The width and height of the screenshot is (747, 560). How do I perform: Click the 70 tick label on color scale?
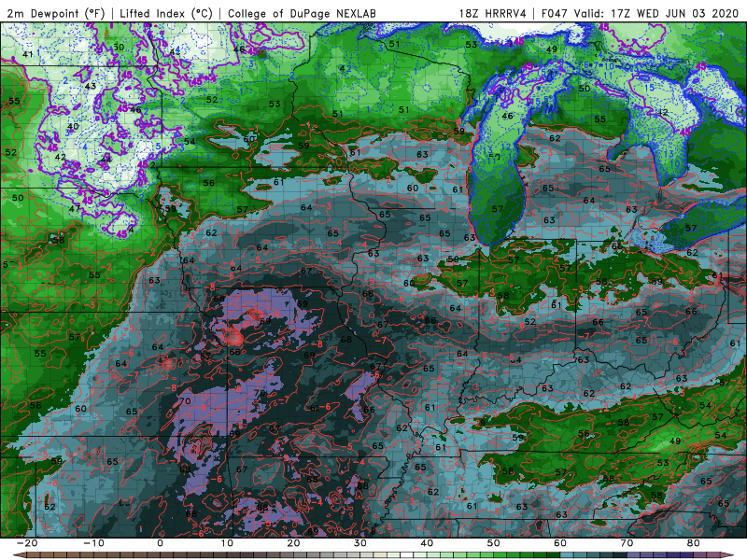coord(627,543)
